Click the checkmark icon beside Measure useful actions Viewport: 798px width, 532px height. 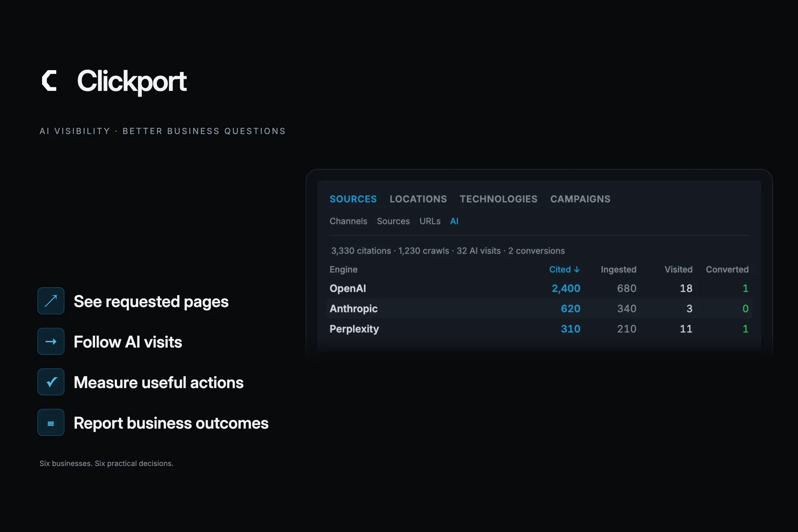[51, 382]
